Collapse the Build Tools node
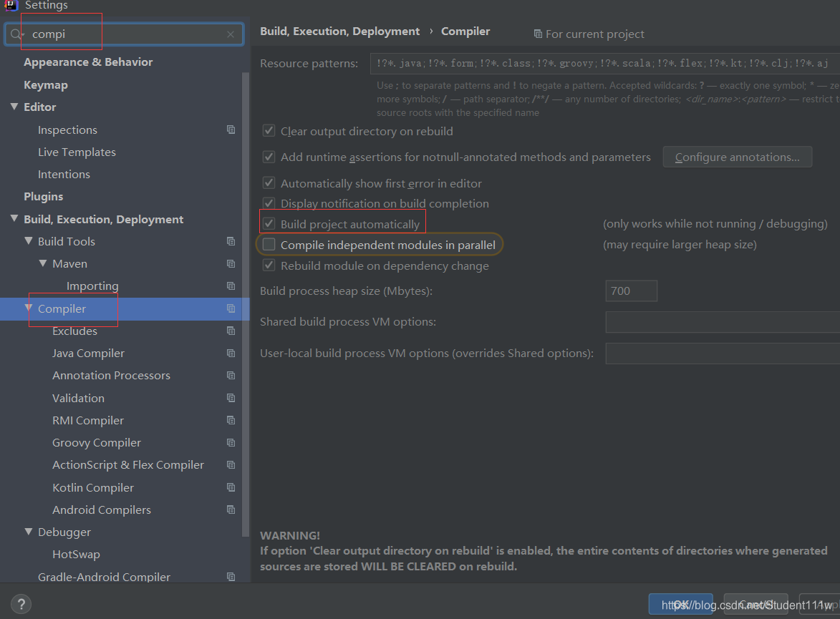This screenshot has height=619, width=840. 29,241
